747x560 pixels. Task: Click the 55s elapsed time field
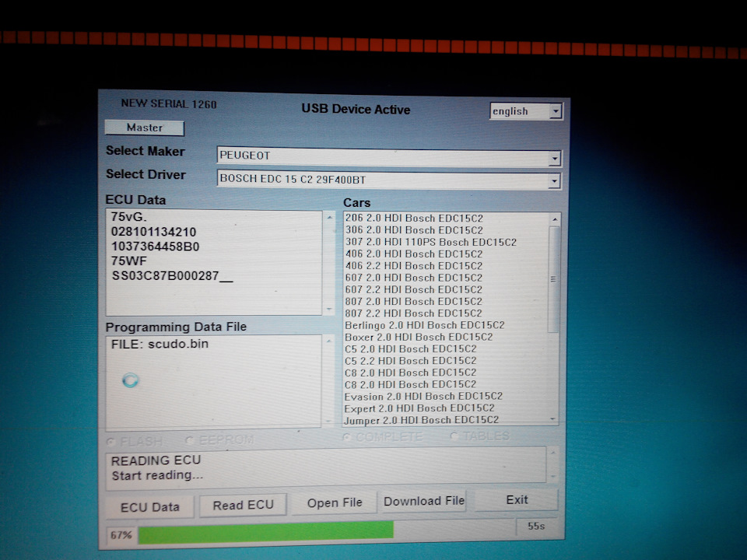(536, 527)
